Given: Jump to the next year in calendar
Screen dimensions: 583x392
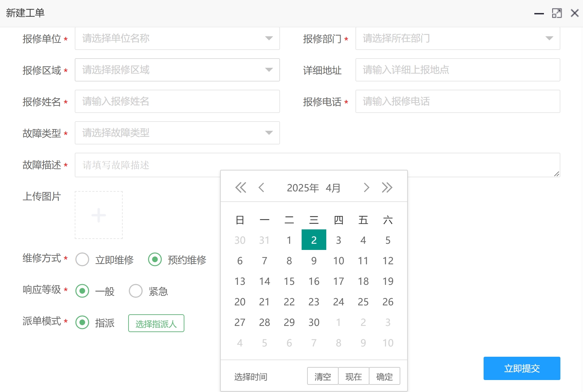Looking at the screenshot, I should pyautogui.click(x=387, y=187).
